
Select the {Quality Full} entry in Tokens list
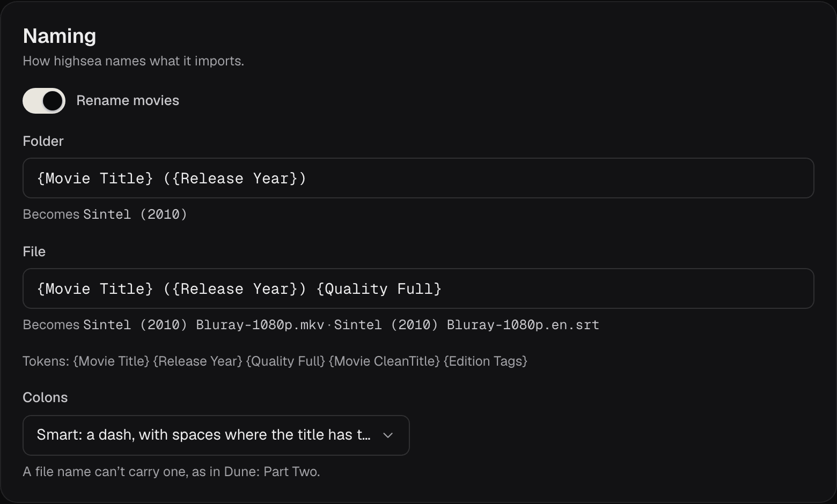285,361
